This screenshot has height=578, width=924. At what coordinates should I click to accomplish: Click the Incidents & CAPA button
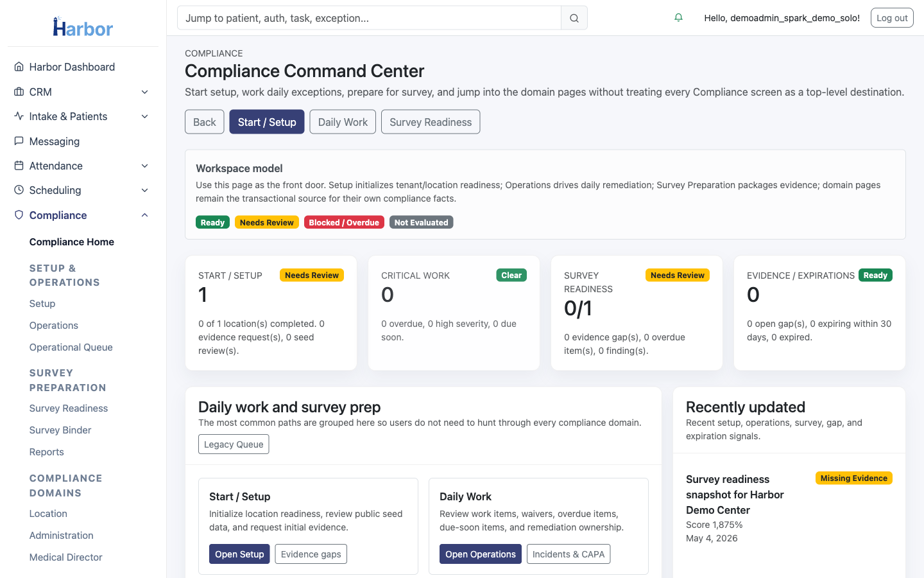(x=569, y=554)
